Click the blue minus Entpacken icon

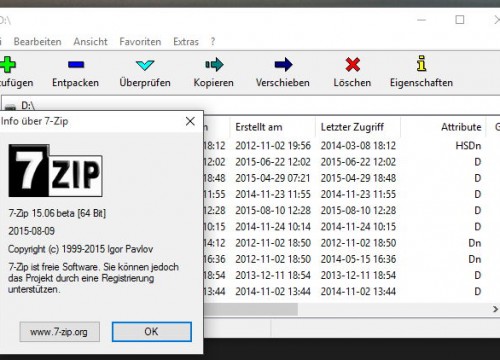76,64
